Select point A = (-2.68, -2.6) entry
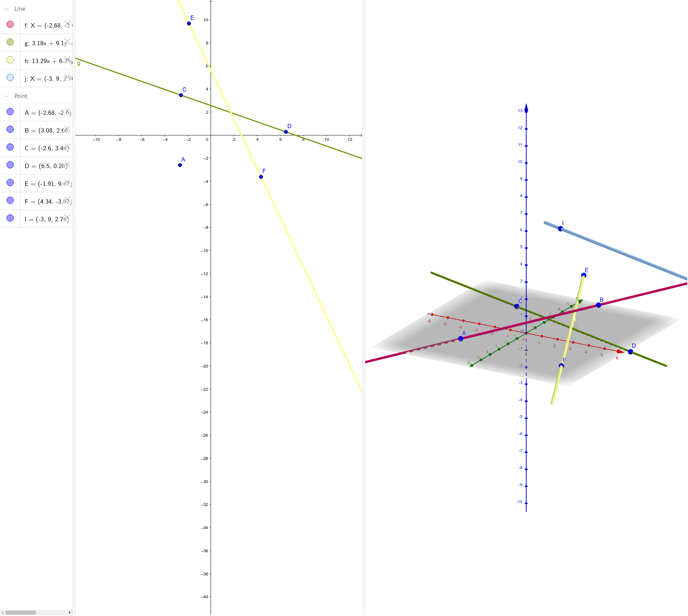The image size is (688, 616). (48, 113)
